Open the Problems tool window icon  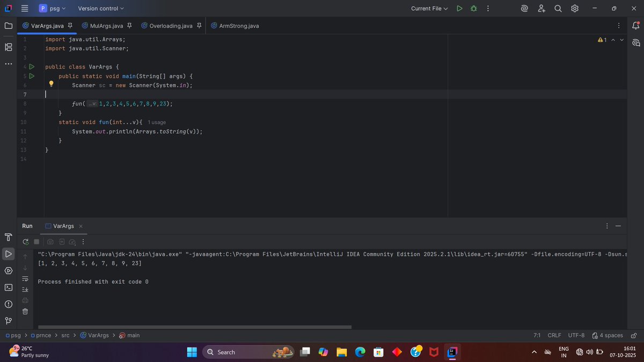pos(8,304)
